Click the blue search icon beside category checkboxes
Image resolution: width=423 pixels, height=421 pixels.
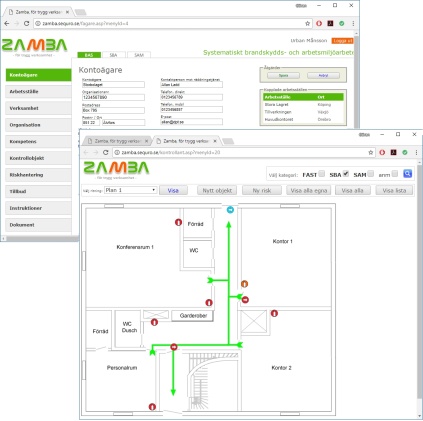coord(407,174)
